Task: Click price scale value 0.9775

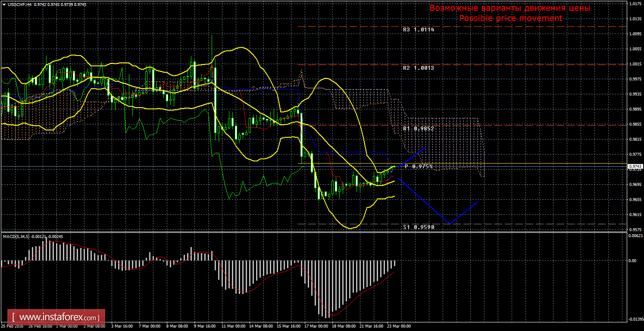Action: tap(635, 155)
